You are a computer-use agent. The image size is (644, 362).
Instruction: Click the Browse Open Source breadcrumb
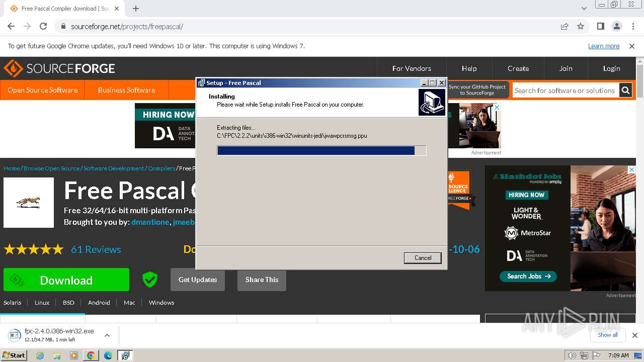pyautogui.click(x=51, y=168)
